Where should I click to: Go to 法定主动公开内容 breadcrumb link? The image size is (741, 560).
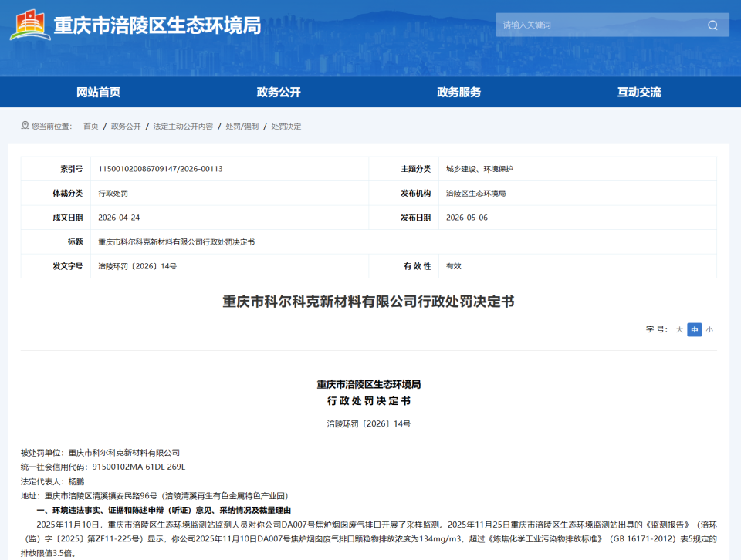[183, 126]
